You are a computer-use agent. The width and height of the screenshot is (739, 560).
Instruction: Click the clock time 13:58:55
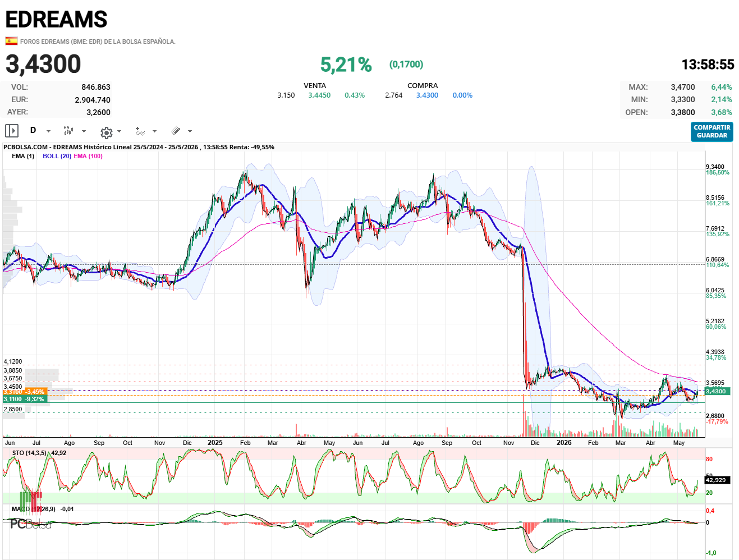708,65
